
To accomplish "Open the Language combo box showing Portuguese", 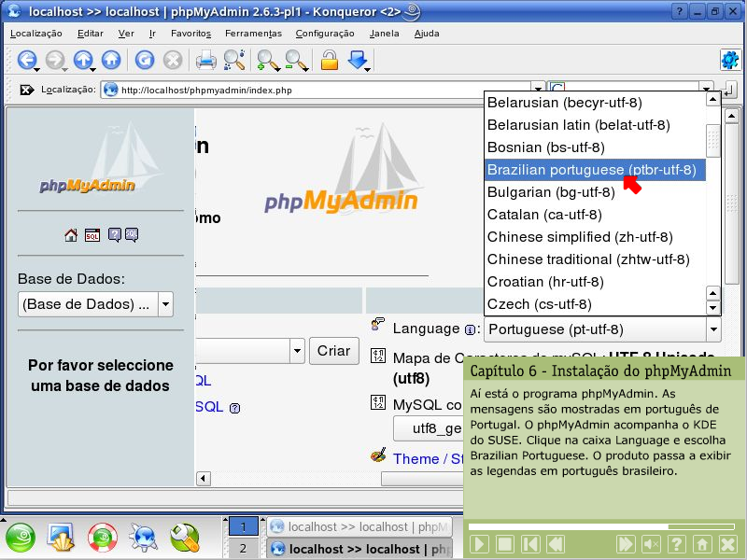I will [603, 329].
